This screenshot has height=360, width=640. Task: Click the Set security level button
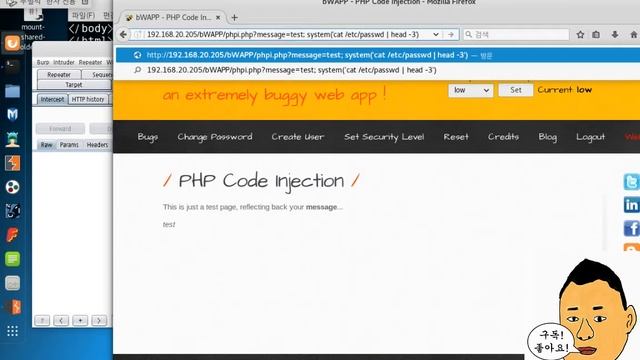(x=516, y=90)
